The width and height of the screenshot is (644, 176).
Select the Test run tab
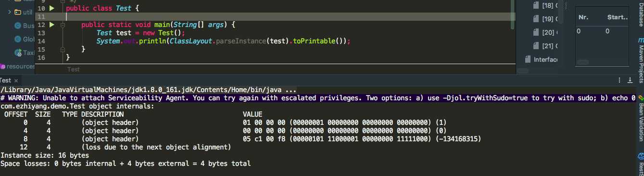pyautogui.click(x=5, y=81)
